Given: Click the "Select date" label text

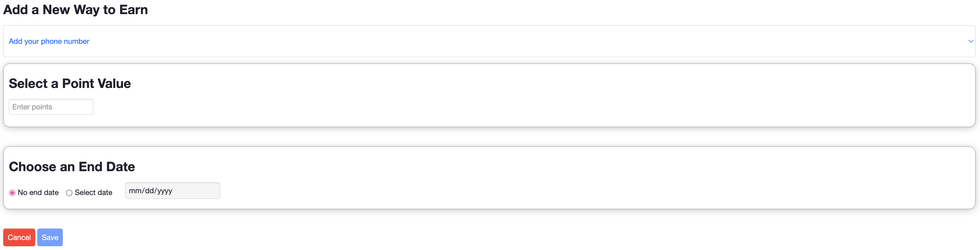Looking at the screenshot, I should [94, 193].
